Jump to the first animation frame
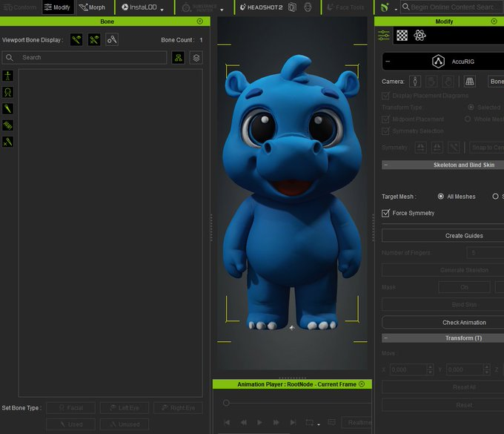Screen dimensions: 504x434 tap(227, 422)
